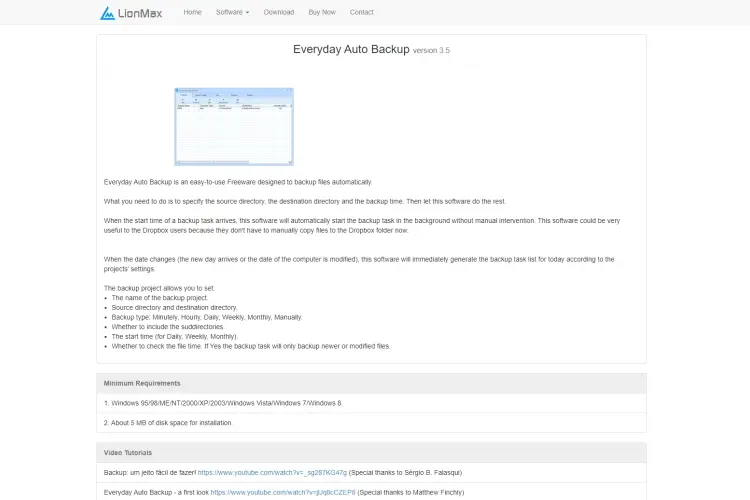
Task: Click the 'easy-to-use Freeware' intro sentence
Action: click(238, 182)
